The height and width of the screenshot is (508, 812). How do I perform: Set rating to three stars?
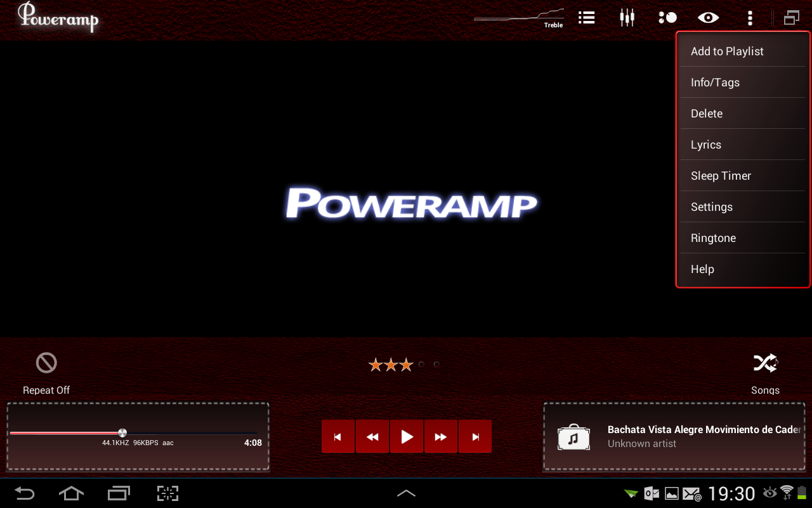[x=406, y=364]
